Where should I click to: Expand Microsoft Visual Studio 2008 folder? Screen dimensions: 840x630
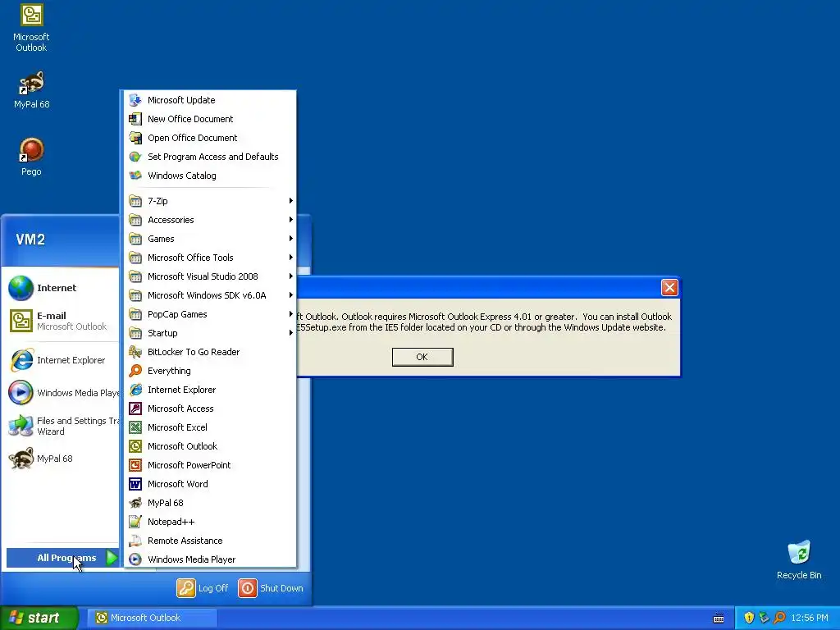[x=209, y=276]
